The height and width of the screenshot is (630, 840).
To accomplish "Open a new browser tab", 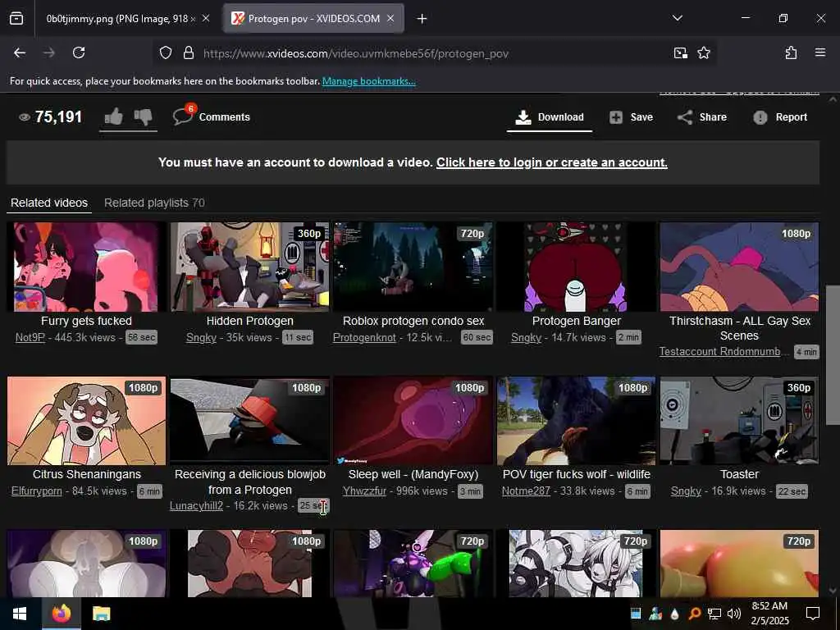I will (x=422, y=19).
